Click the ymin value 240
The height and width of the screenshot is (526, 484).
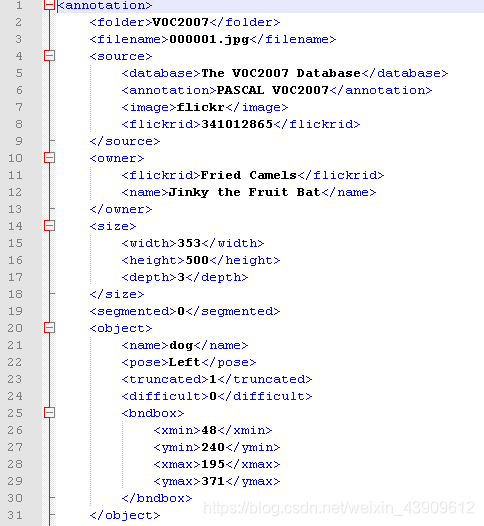(213, 448)
